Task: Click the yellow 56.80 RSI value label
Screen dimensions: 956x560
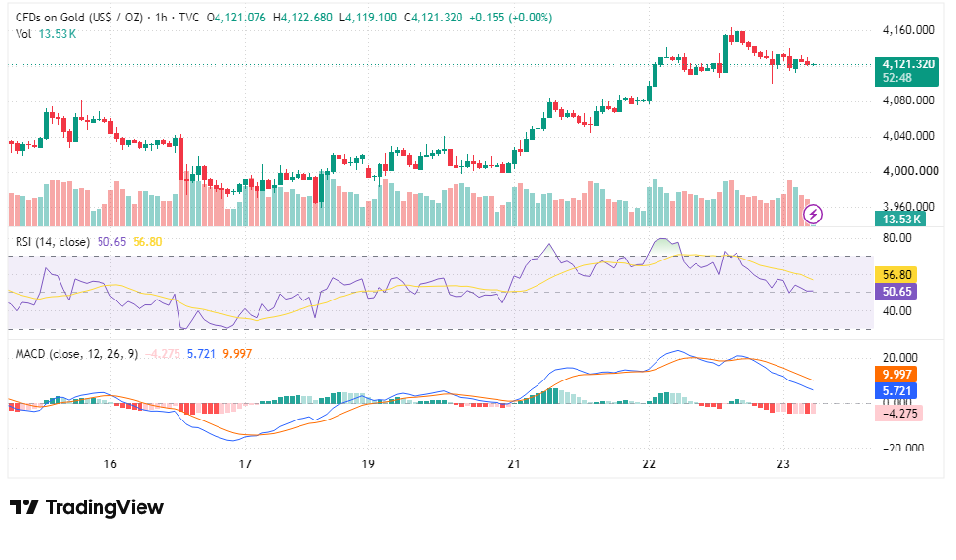Action: pos(896,275)
